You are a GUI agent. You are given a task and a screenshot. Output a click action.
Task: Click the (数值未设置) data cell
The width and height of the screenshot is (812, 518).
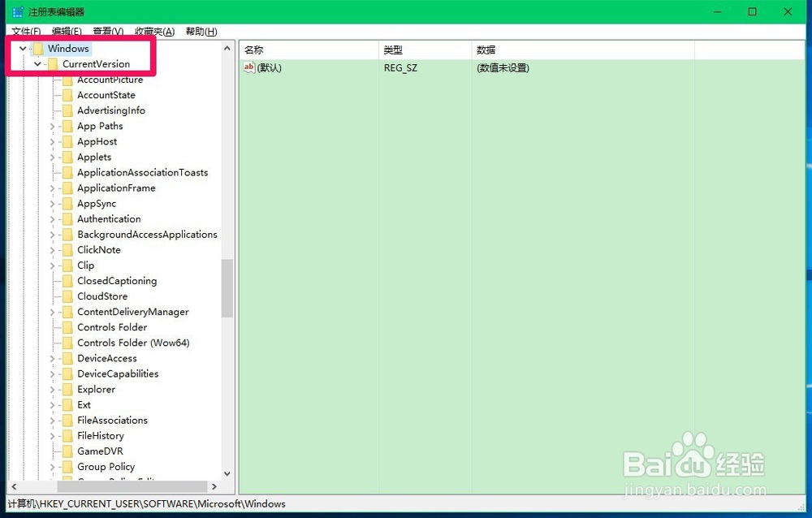[x=503, y=68]
